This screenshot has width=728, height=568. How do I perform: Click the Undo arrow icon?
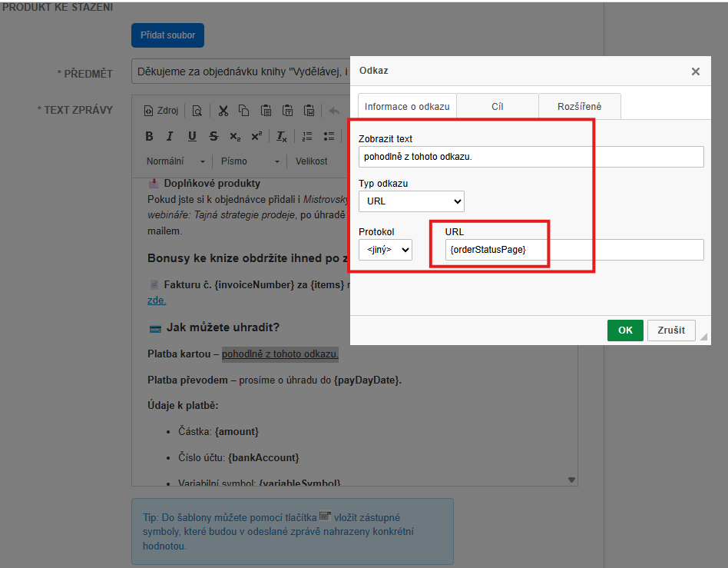pos(334,111)
